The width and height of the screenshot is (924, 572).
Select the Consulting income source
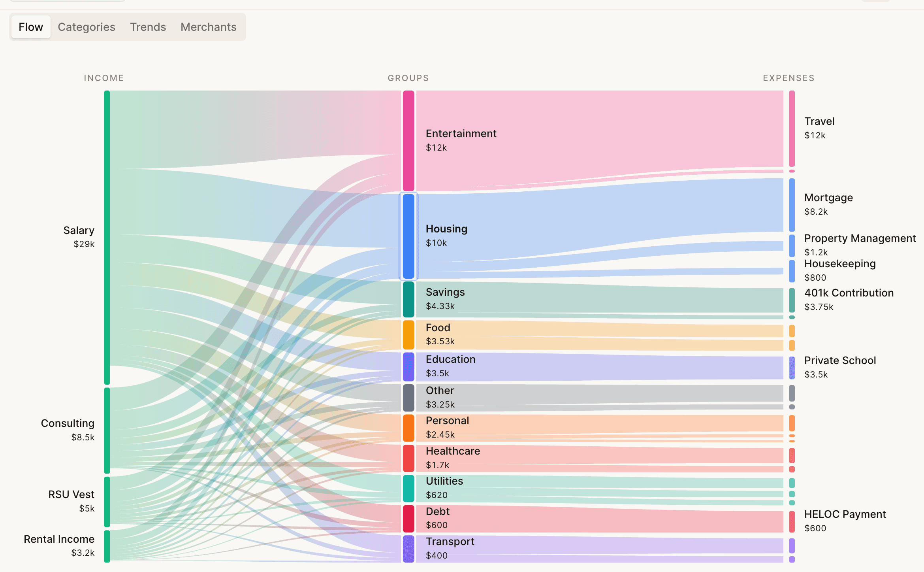(107, 430)
